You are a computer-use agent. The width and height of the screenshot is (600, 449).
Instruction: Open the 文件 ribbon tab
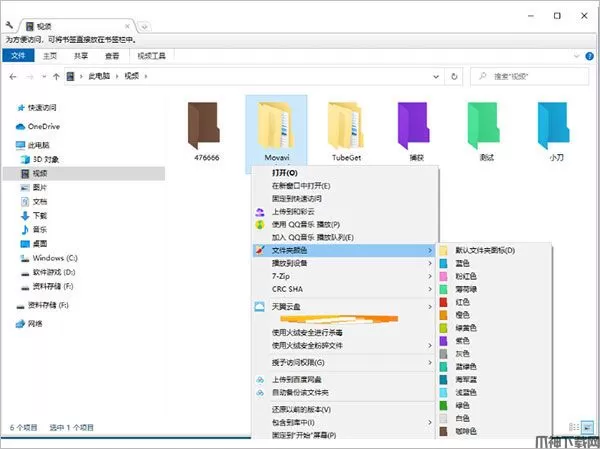tap(19, 56)
